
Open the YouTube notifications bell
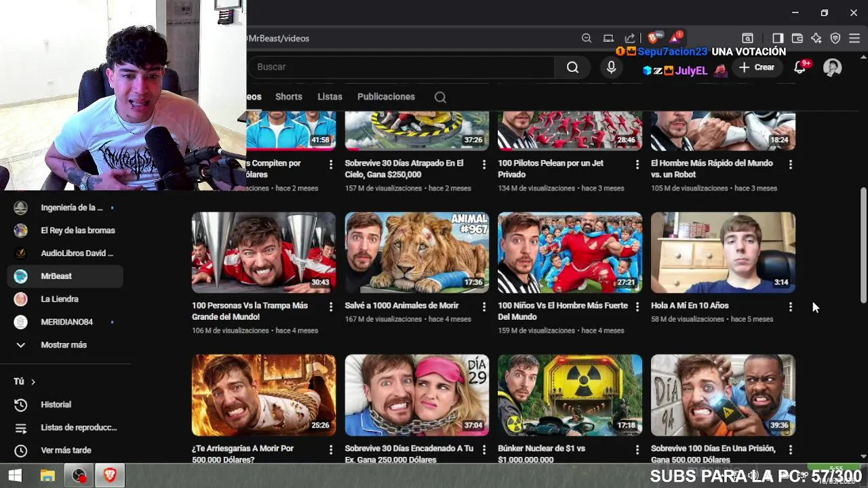[800, 67]
